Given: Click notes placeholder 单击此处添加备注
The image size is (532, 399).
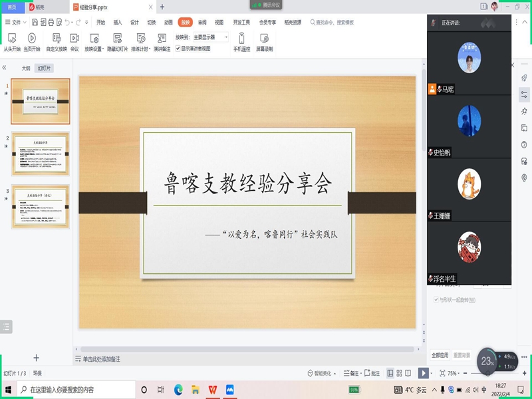Looking at the screenshot, I should coord(101,359).
